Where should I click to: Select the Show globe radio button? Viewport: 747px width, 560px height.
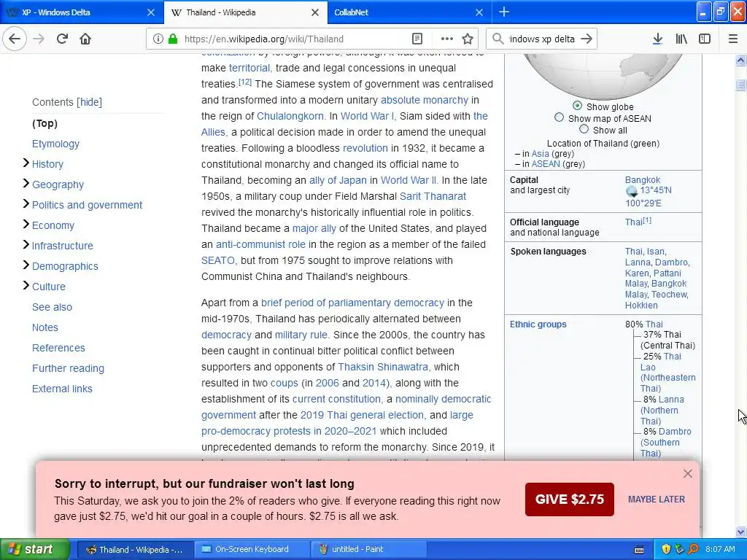coord(578,106)
